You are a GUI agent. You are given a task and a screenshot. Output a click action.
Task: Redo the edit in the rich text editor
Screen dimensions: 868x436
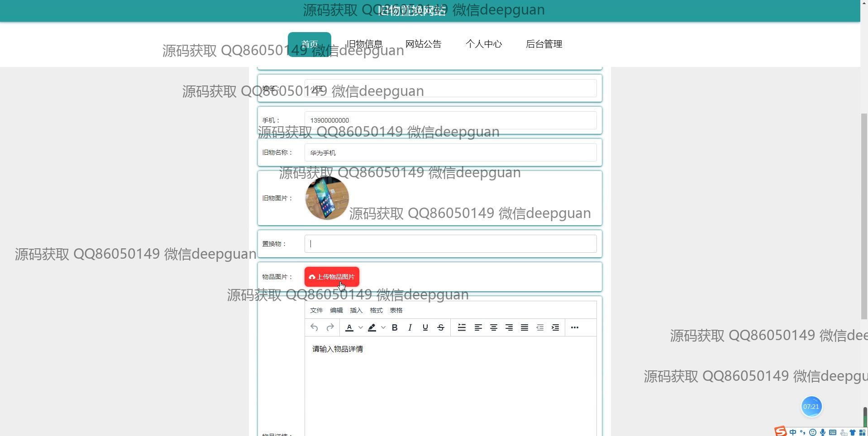click(330, 327)
